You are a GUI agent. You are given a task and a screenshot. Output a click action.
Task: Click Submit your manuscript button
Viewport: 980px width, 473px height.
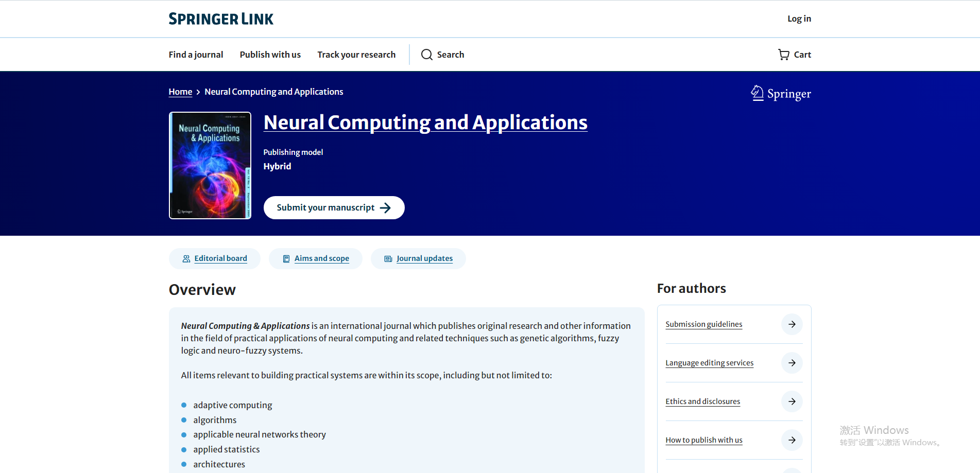(334, 208)
